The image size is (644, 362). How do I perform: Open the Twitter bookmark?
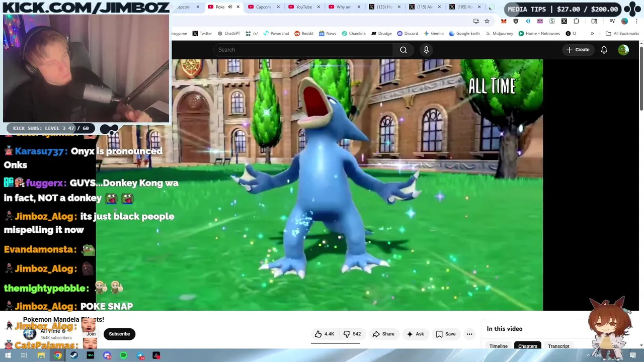click(x=202, y=34)
